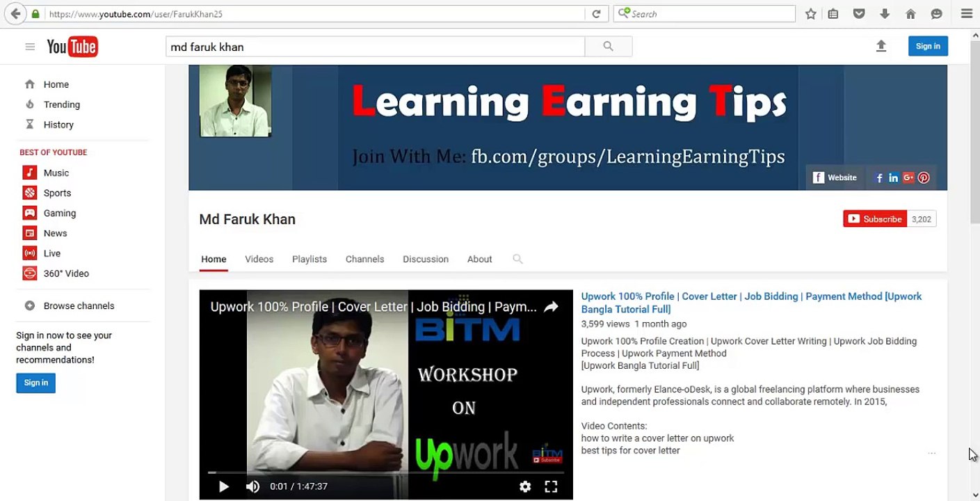980x501 pixels.
Task: Bookmark this page with star icon
Action: [810, 14]
